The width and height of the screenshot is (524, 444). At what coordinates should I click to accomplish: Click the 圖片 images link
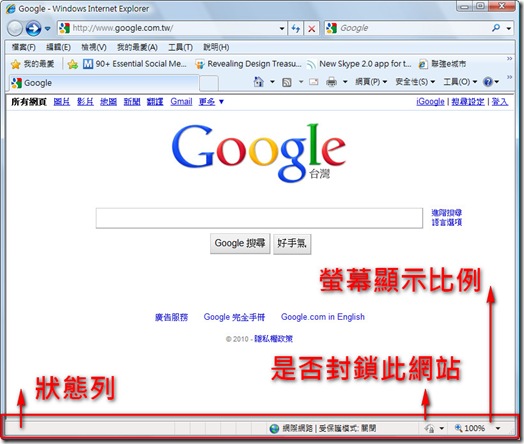click(x=62, y=102)
